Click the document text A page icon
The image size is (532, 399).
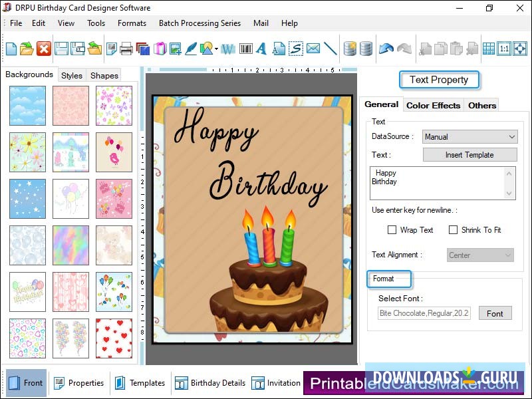coord(279,49)
